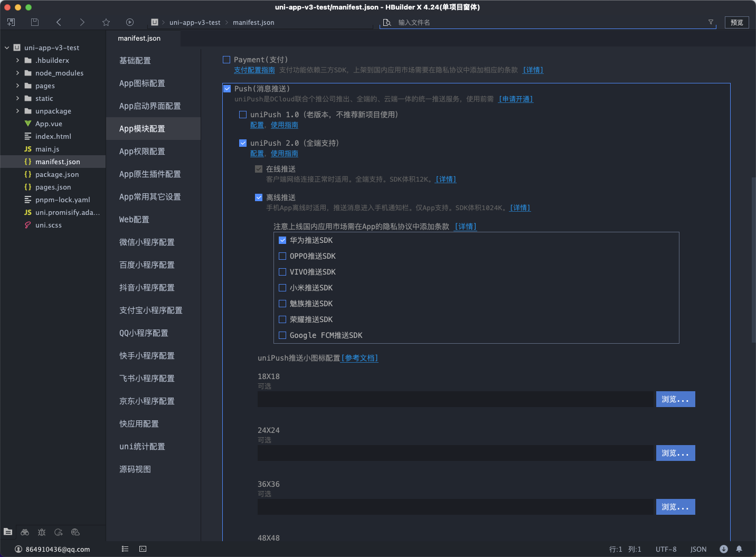The height and width of the screenshot is (557, 756).
Task: Select pages.json in the file tree
Action: [53, 187]
